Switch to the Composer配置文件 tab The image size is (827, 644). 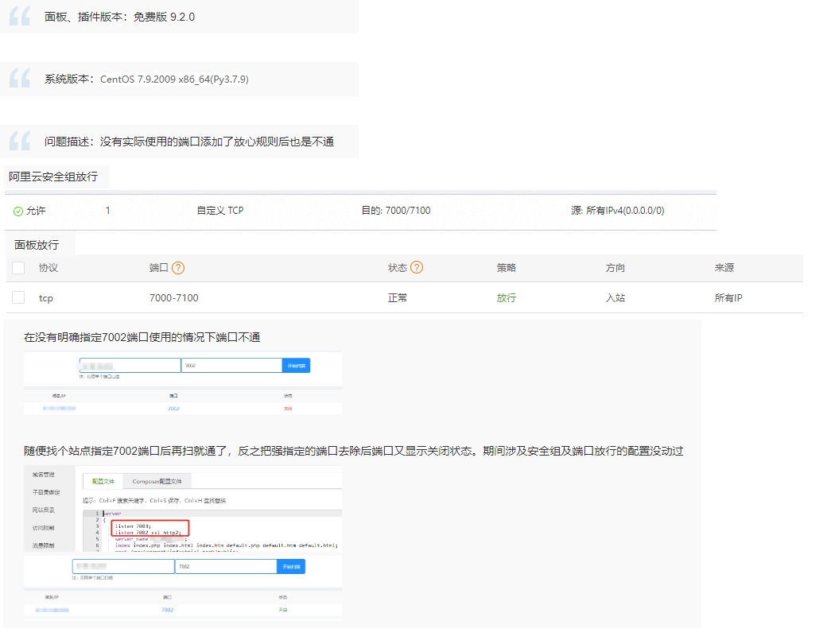157,481
